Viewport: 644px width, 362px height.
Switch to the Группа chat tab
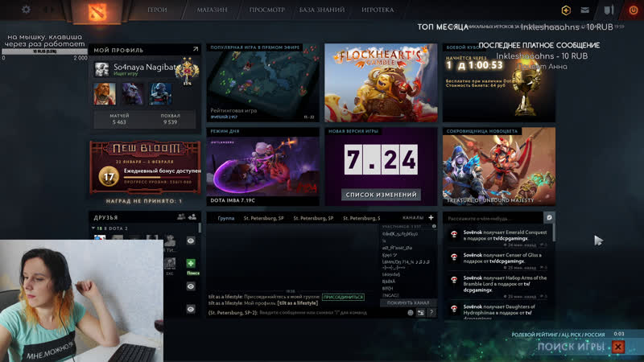click(226, 218)
